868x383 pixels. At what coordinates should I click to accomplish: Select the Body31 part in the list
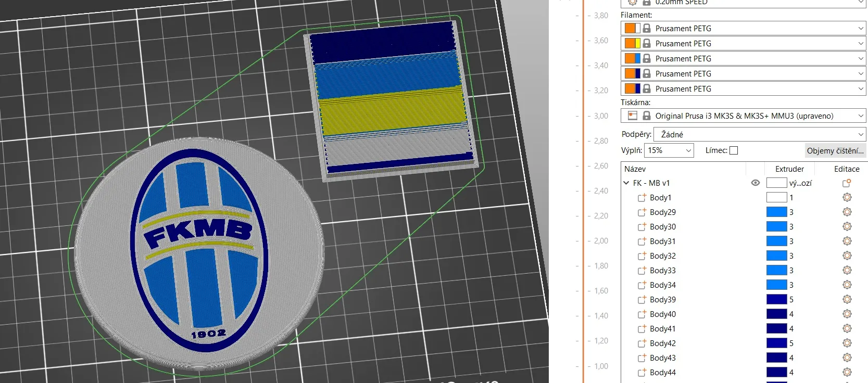tap(662, 241)
